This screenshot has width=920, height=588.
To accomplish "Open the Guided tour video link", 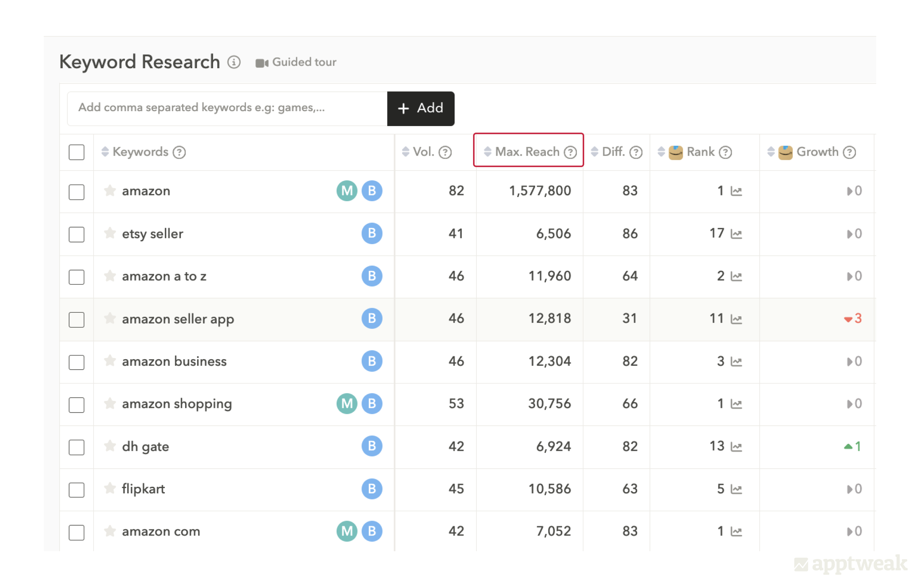I will click(x=296, y=62).
